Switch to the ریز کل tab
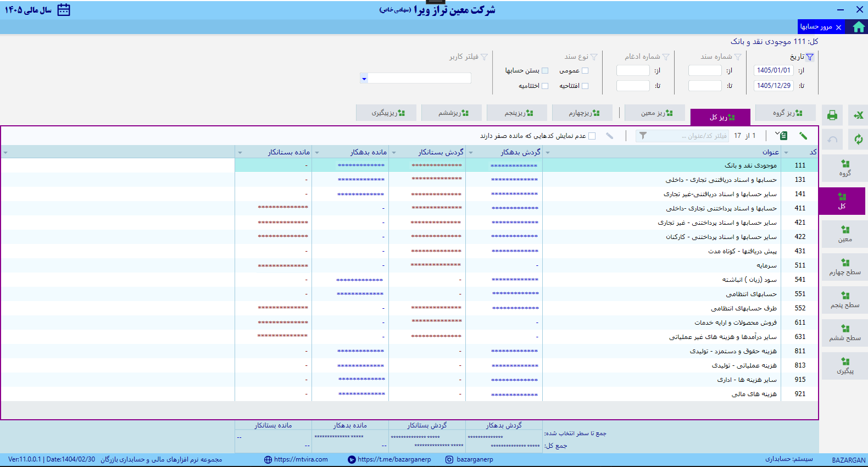Image resolution: width=868 pixels, height=467 pixels. coord(720,117)
